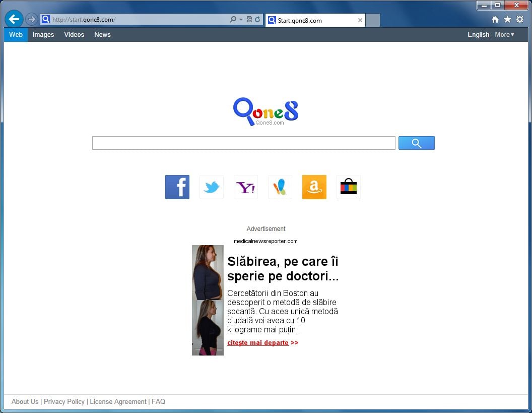The height and width of the screenshot is (413, 532).
Task: Refresh the page with reload icon
Action: click(x=257, y=19)
